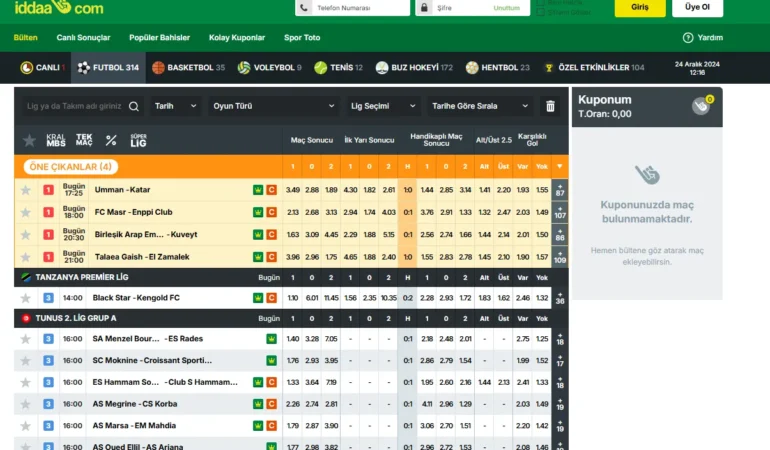
Task: Click the green crown icon for Umman - Katar
Action: click(258, 190)
